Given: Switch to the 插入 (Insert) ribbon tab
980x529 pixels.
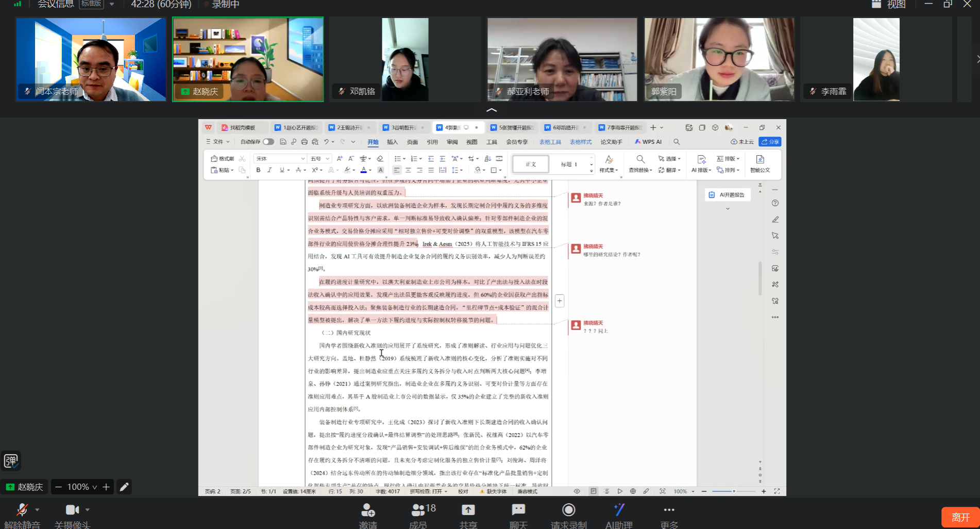Looking at the screenshot, I should [392, 142].
